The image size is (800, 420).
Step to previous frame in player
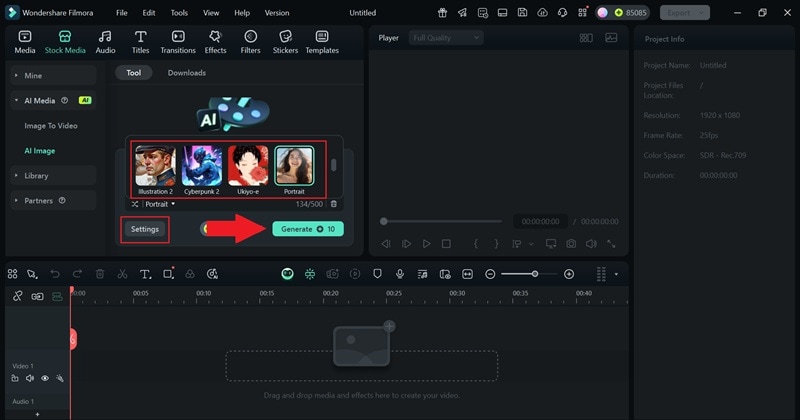[386, 244]
